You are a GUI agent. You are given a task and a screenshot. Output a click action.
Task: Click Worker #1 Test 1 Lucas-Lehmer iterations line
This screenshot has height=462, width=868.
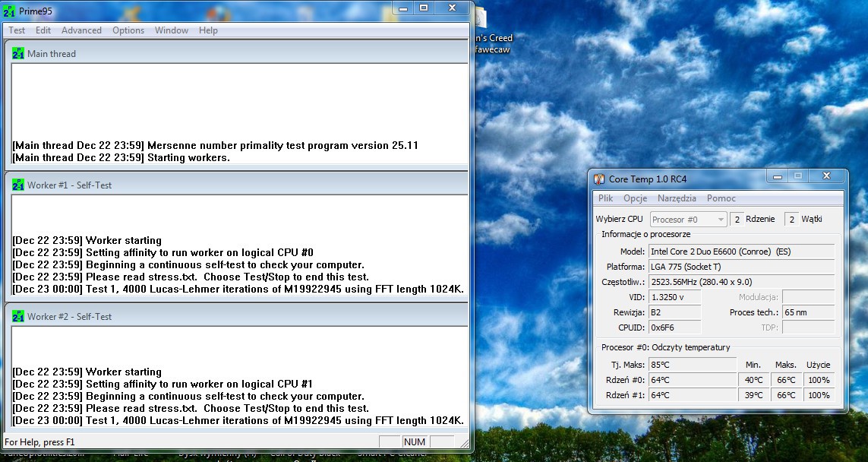[x=238, y=290]
